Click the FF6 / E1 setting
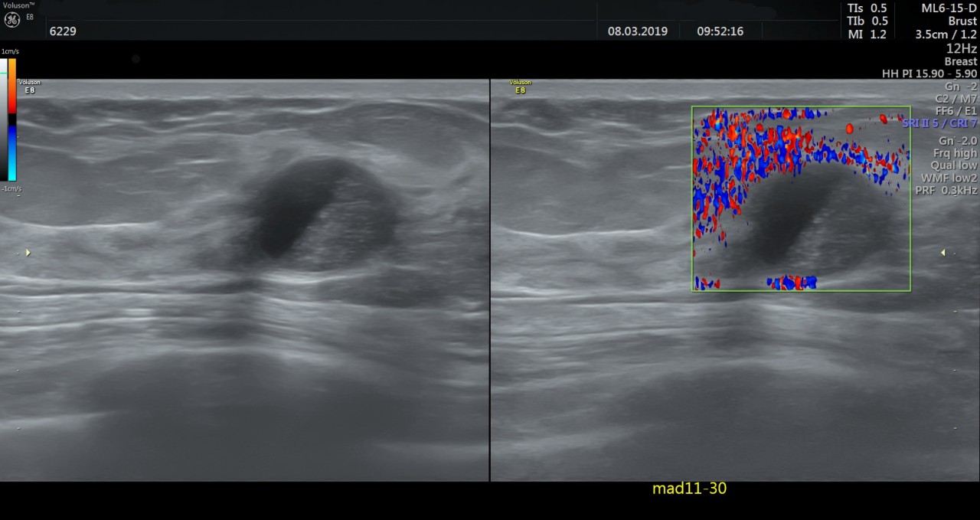The width and height of the screenshot is (980, 520). [x=956, y=111]
